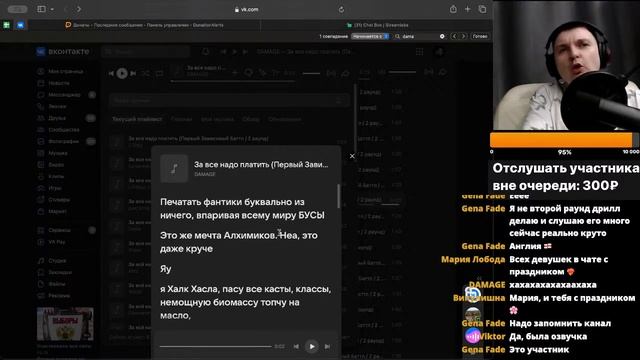Click previous track in the lyrics popup
The width and height of the screenshot is (640, 360).
pos(296,347)
